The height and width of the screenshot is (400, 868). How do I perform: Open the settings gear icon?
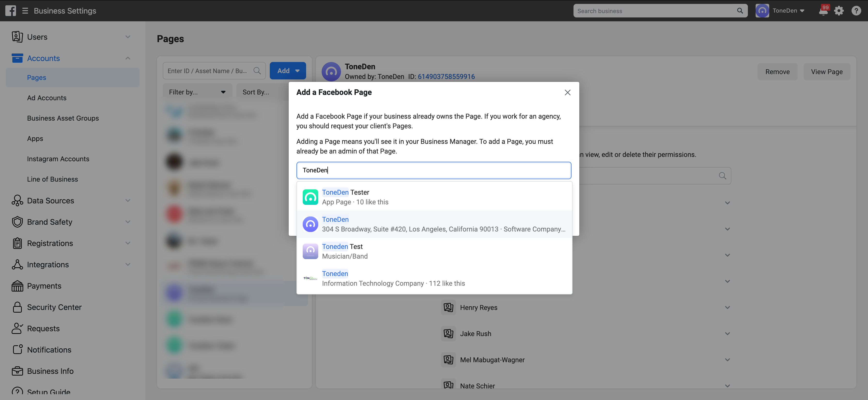pyautogui.click(x=839, y=11)
